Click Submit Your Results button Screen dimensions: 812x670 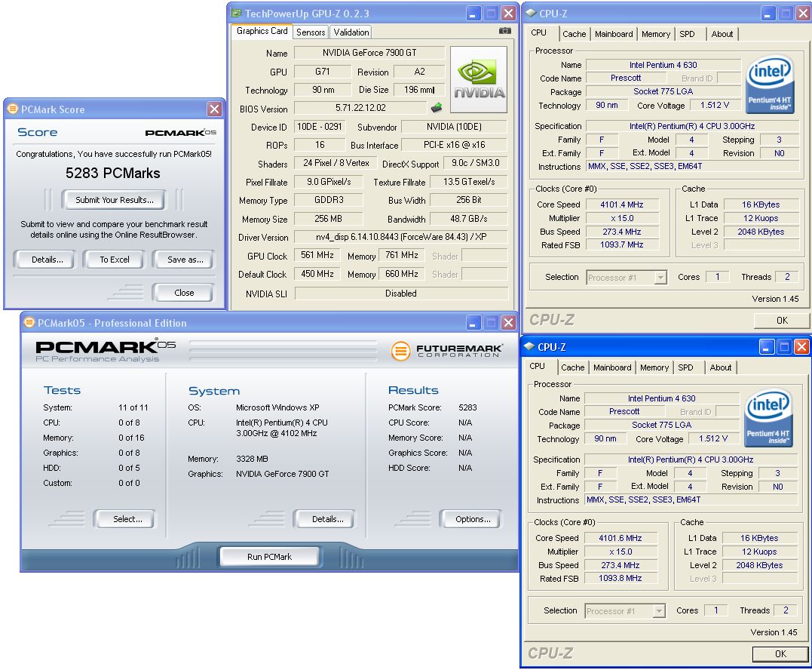[x=114, y=200]
